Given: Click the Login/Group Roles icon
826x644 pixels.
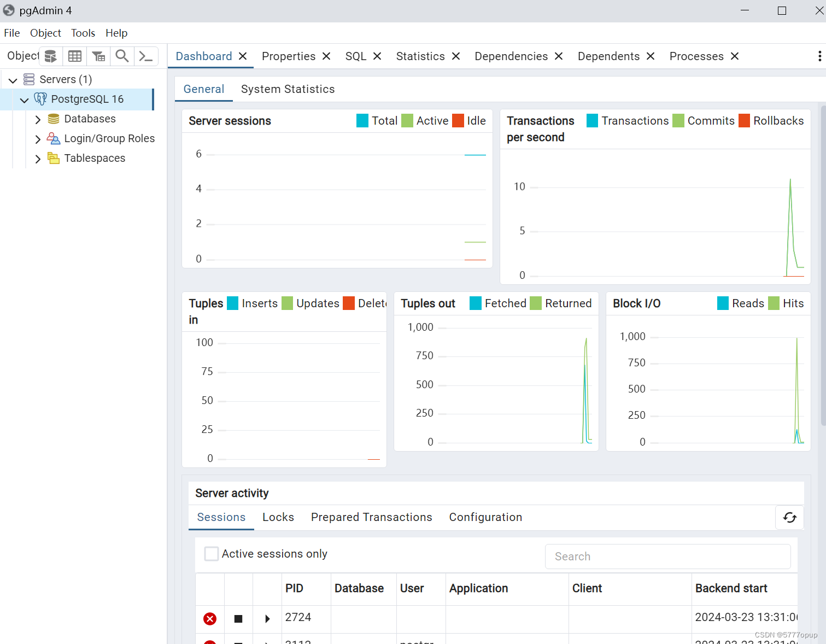Looking at the screenshot, I should coord(54,138).
